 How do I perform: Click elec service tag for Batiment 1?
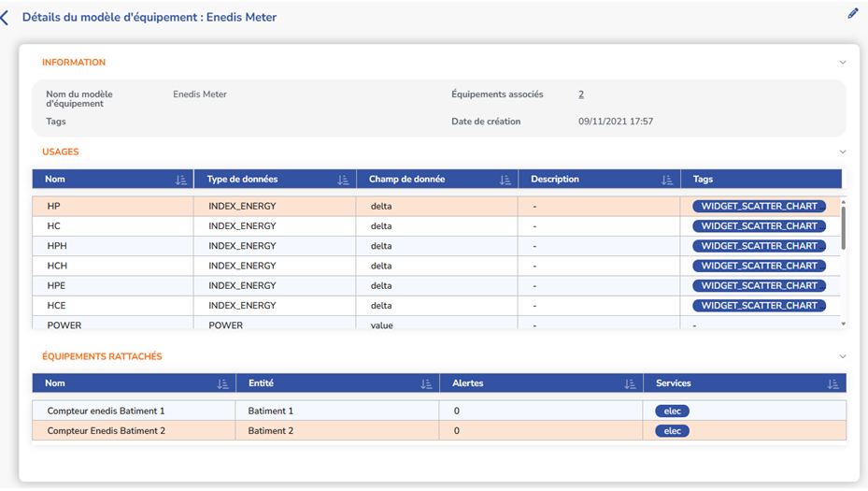[x=672, y=412]
